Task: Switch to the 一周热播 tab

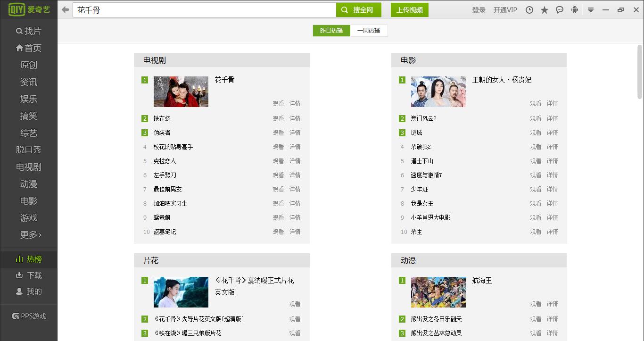Action: pos(369,31)
